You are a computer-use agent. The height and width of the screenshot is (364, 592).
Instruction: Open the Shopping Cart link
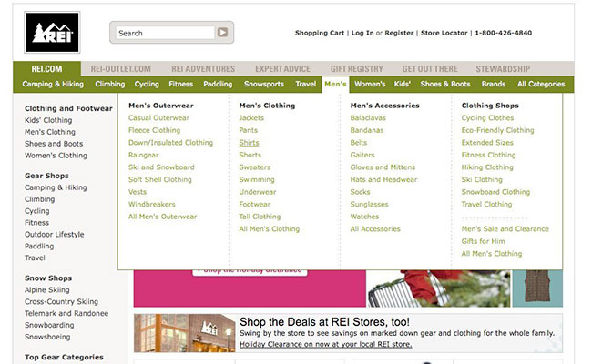click(320, 33)
